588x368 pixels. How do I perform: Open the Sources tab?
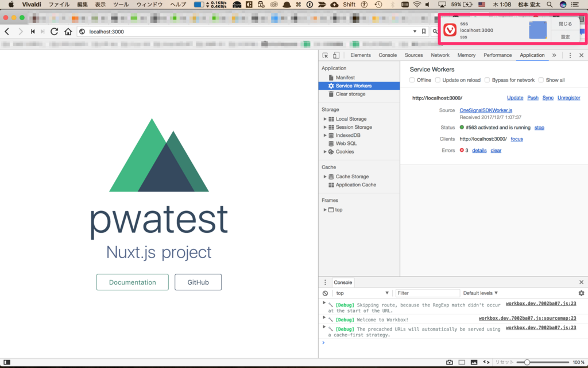click(x=413, y=55)
